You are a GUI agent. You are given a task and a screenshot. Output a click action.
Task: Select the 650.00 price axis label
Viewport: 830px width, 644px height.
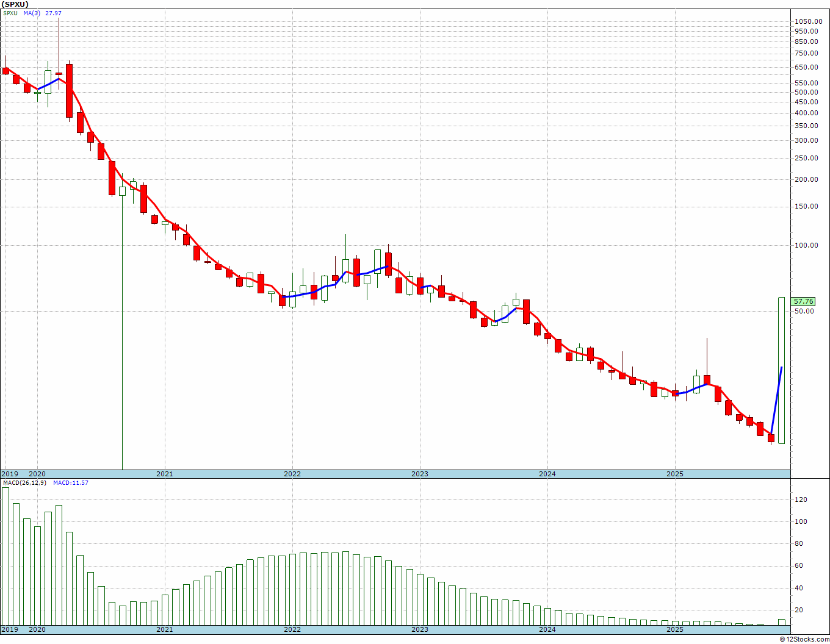(x=806, y=68)
